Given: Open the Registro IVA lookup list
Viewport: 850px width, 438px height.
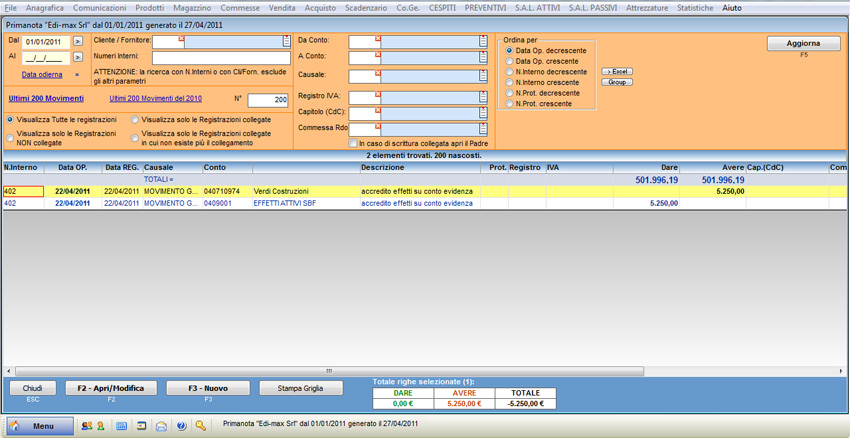Looking at the screenshot, I should tap(483, 97).
